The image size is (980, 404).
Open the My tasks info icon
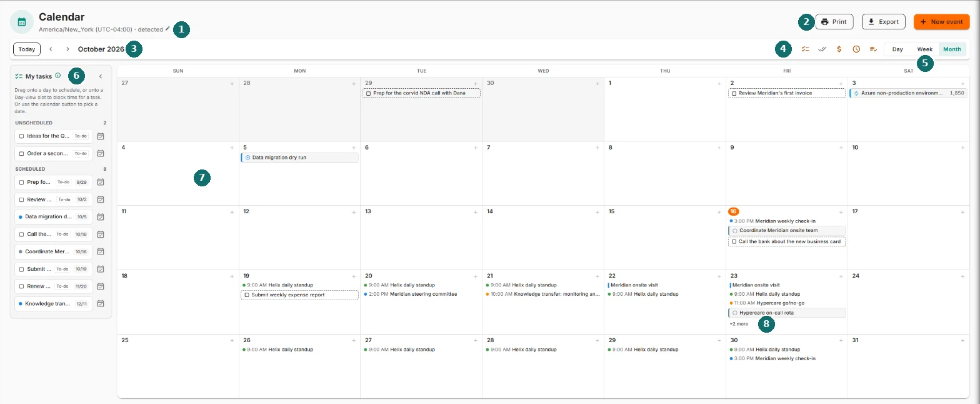57,76
